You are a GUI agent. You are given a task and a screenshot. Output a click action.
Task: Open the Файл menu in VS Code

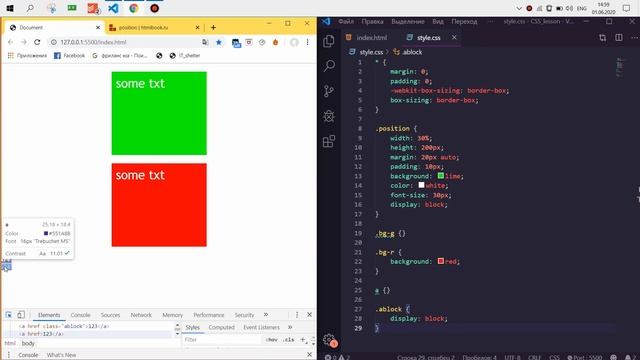[x=346, y=21]
